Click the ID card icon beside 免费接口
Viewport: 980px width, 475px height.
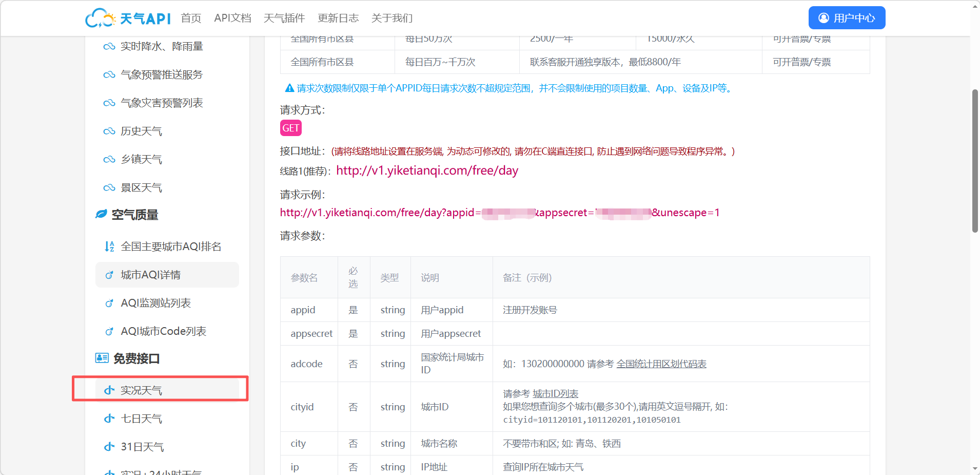pyautogui.click(x=102, y=358)
